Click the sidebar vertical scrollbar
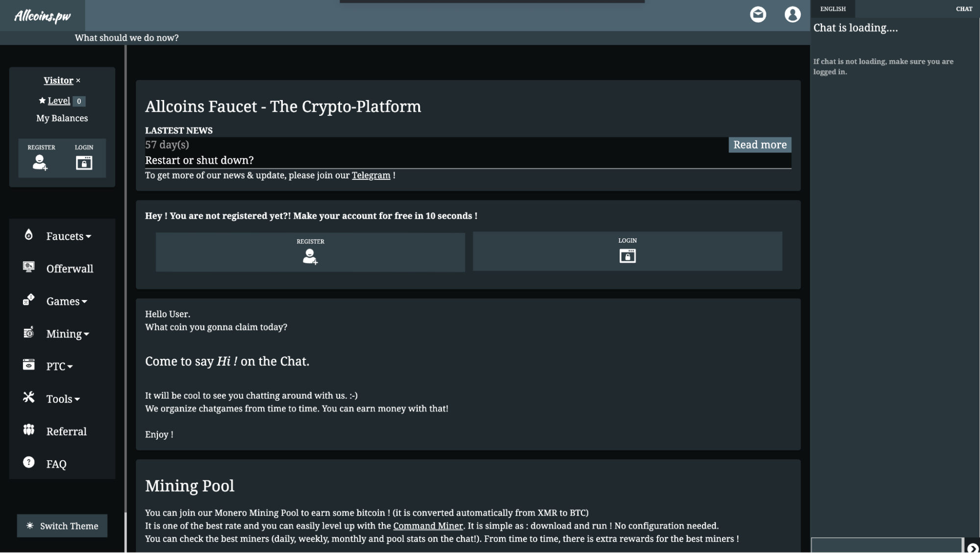The height and width of the screenshot is (553, 980). [x=126, y=299]
